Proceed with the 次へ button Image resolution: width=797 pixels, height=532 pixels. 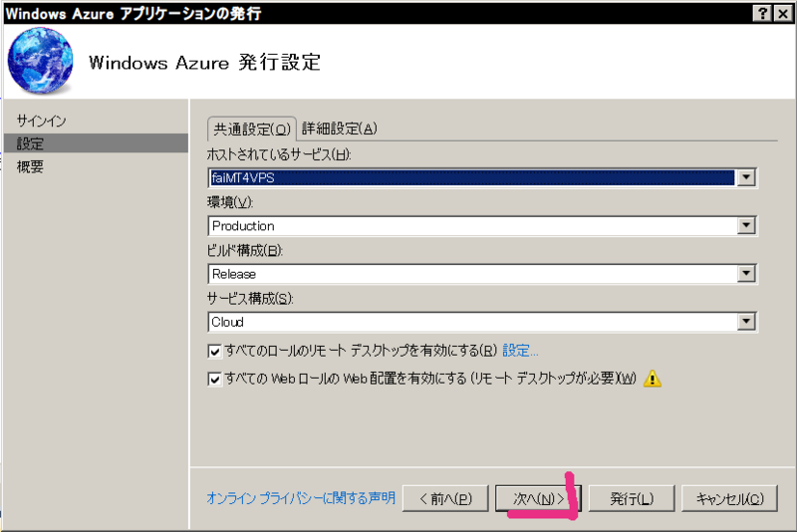pyautogui.click(x=538, y=498)
